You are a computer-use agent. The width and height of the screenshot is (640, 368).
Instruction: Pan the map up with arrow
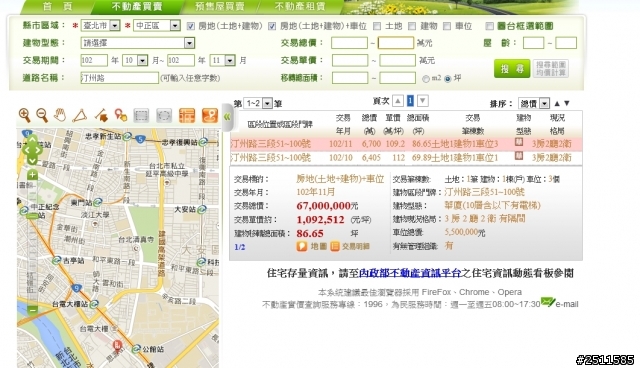click(x=32, y=140)
